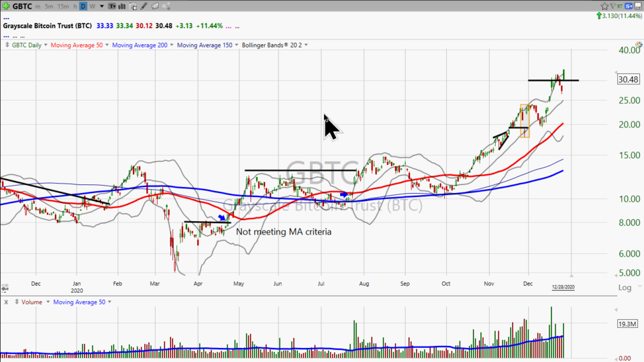Click the +11.44% percent change value
644x362 pixels.
(x=209, y=26)
